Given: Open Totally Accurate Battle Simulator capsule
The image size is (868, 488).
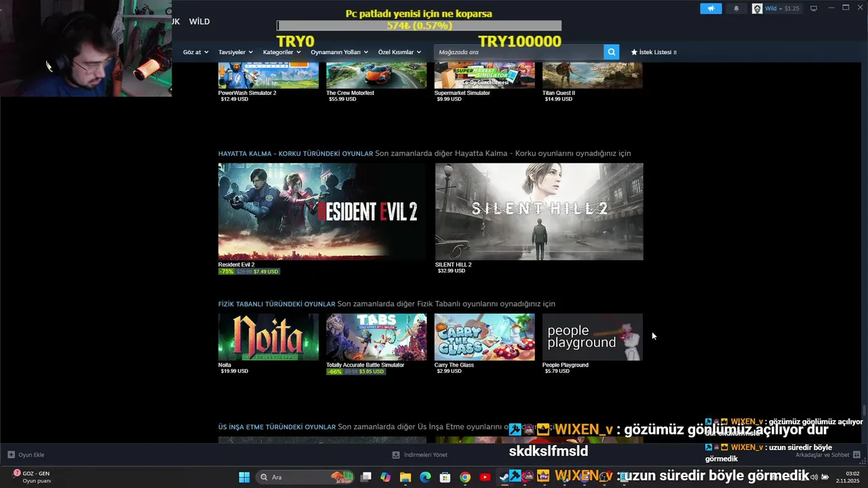Looking at the screenshot, I should coord(376,337).
